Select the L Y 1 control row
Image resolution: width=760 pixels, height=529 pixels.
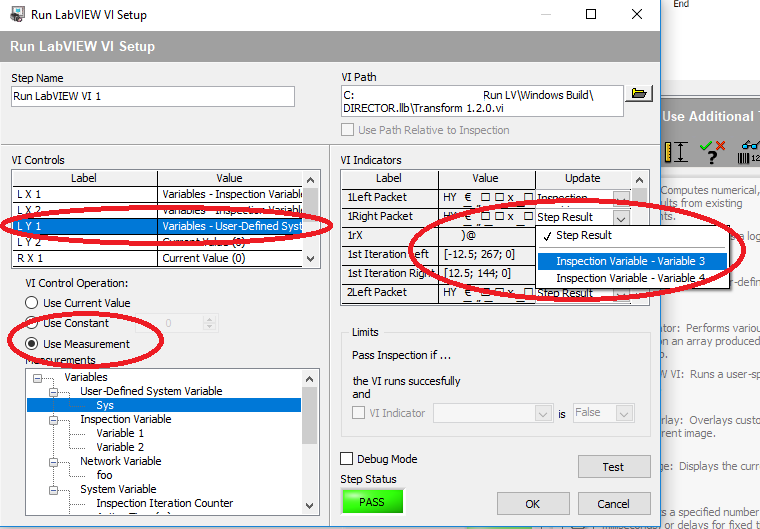pyautogui.click(x=157, y=226)
